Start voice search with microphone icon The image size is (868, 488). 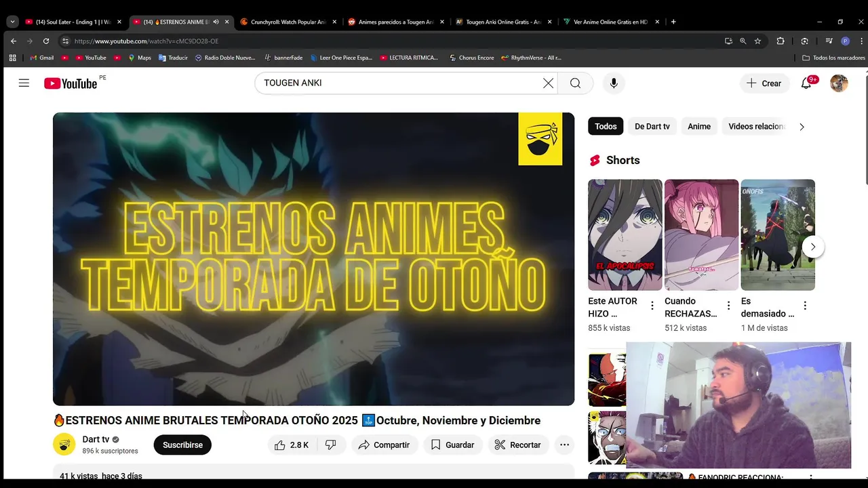(614, 83)
